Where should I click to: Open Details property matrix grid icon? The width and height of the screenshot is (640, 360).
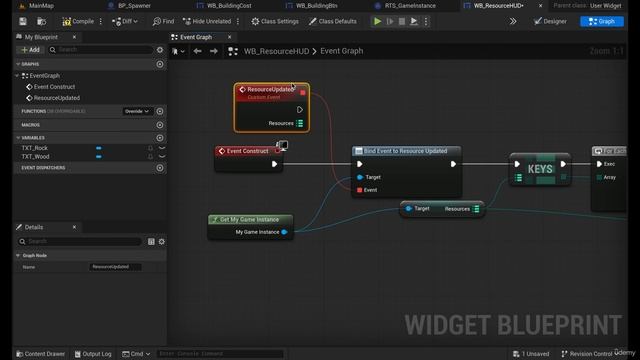pyautogui.click(x=151, y=242)
